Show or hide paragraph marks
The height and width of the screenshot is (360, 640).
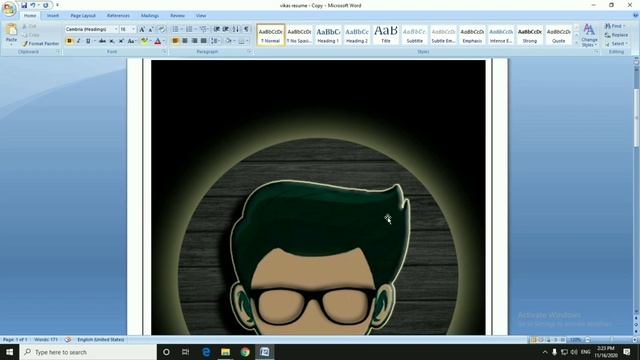pos(246,29)
